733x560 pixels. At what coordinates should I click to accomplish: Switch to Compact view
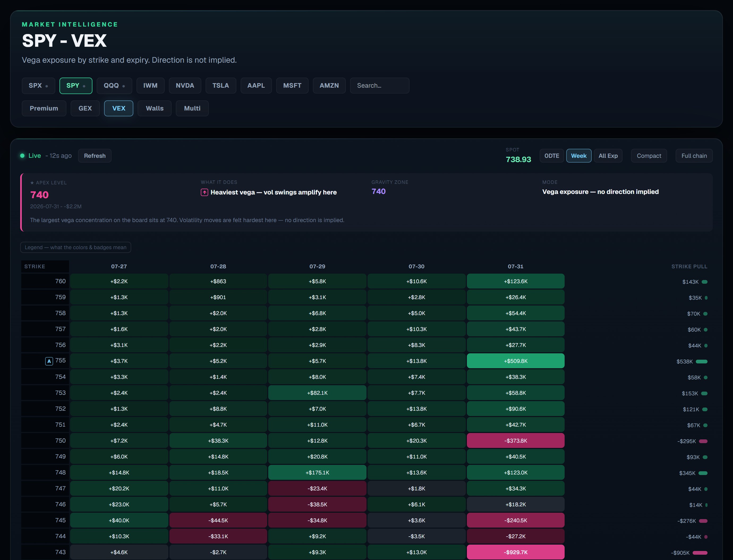point(649,156)
